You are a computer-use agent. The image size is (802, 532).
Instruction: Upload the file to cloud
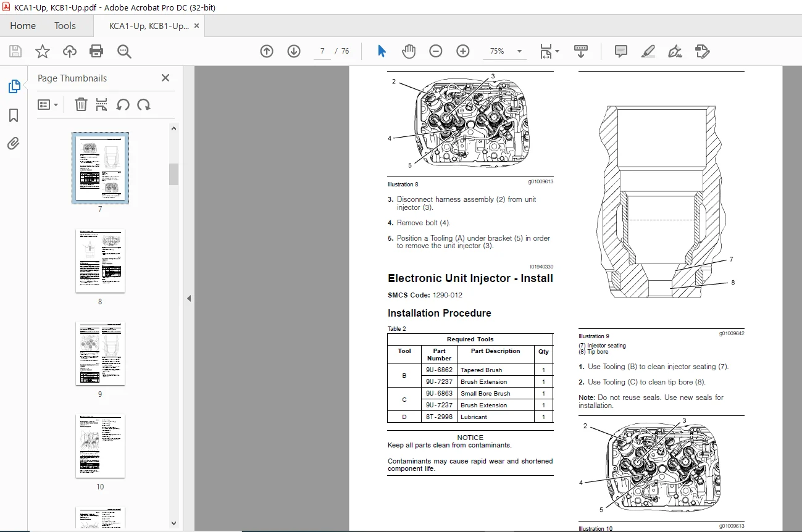pyautogui.click(x=70, y=51)
